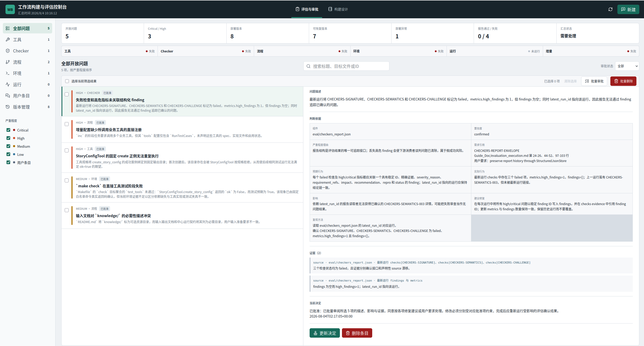
Task: Select 用户条目 in the sidebar
Action: click(27, 96)
